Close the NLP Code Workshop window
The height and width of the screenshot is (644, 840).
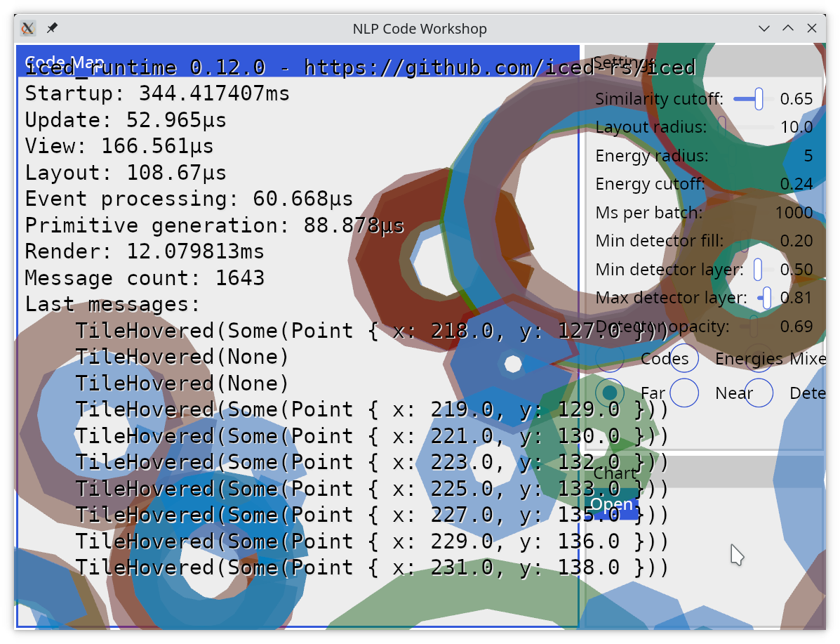[812, 28]
